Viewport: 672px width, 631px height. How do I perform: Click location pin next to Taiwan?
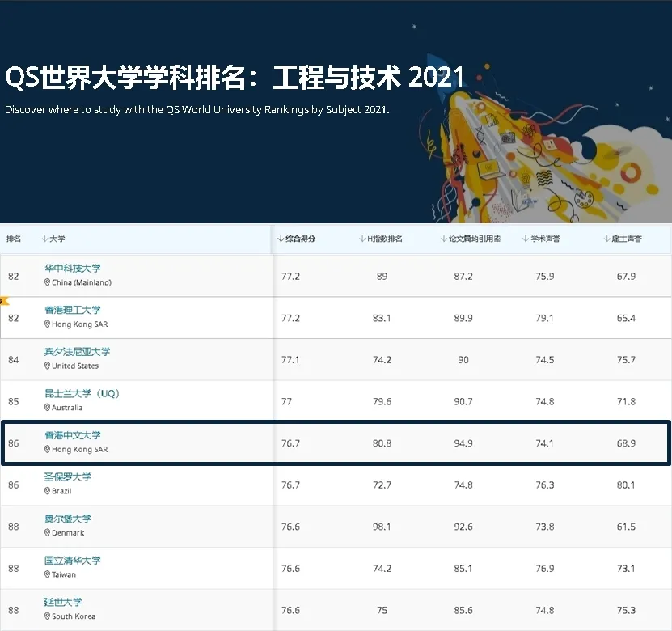click(x=48, y=575)
